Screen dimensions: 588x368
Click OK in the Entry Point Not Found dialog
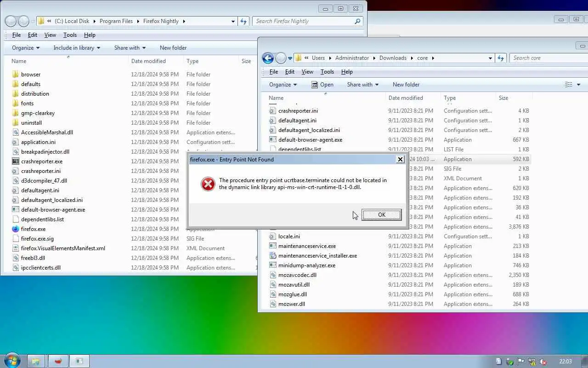pyautogui.click(x=381, y=215)
